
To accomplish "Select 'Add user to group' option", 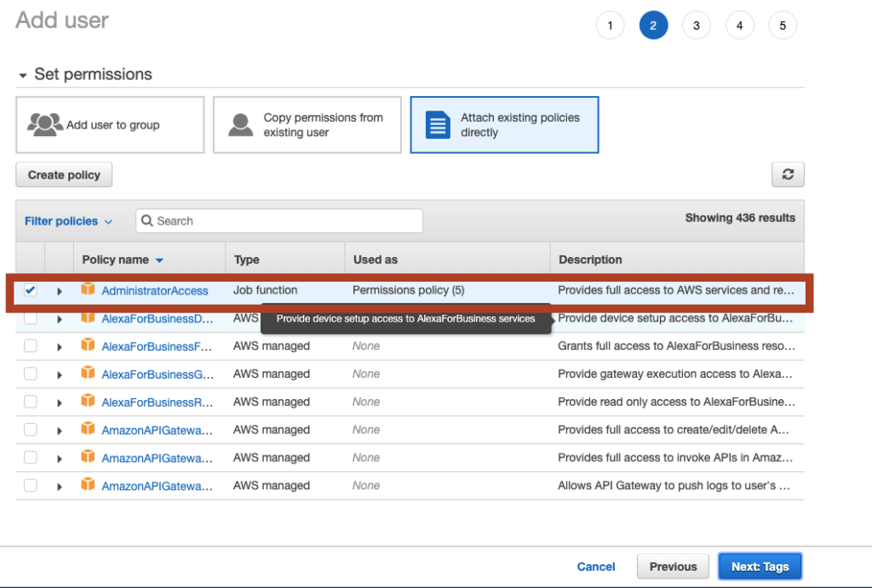I will coord(110,124).
